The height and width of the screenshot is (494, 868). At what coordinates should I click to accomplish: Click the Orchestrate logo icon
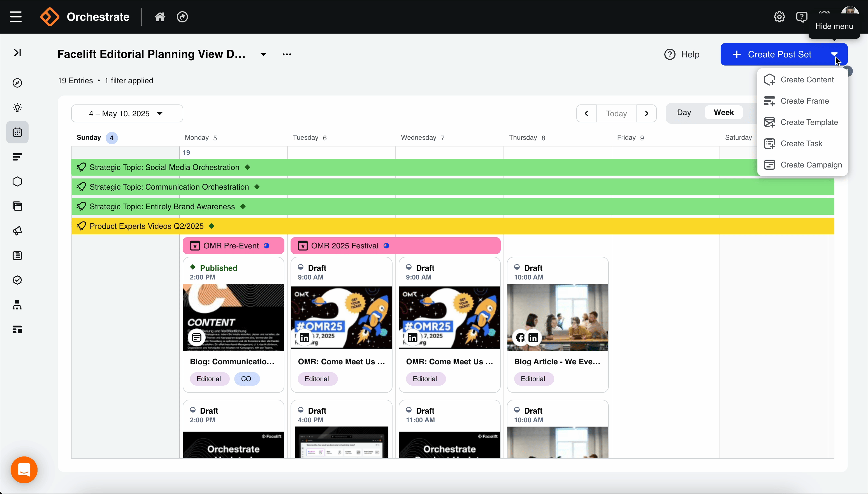(50, 17)
